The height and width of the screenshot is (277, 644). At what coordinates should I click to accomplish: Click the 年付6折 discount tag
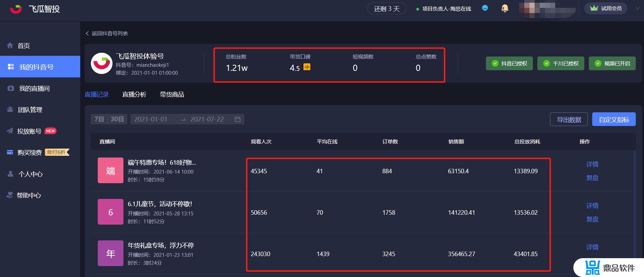(x=57, y=152)
